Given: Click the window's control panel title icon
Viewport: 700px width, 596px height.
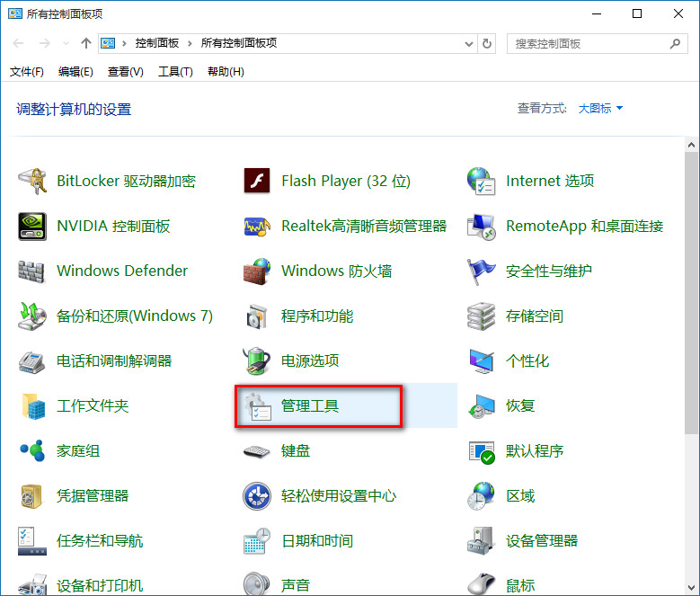Looking at the screenshot, I should (x=15, y=13).
